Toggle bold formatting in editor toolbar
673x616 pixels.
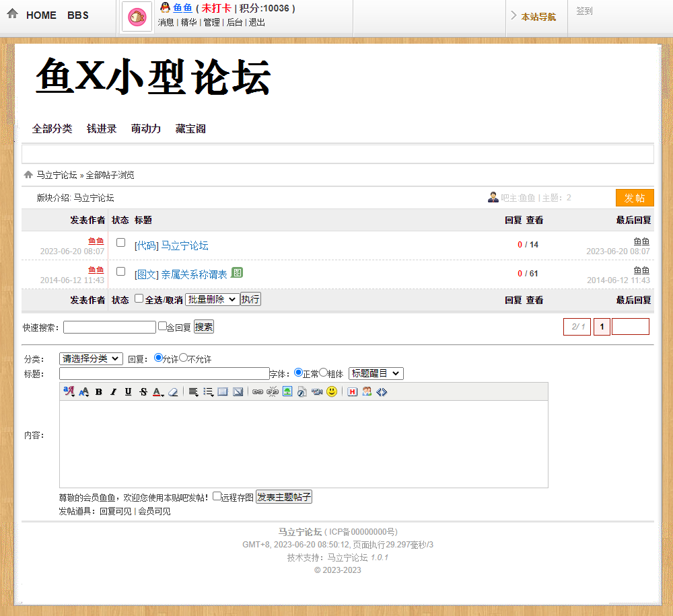[x=99, y=391]
